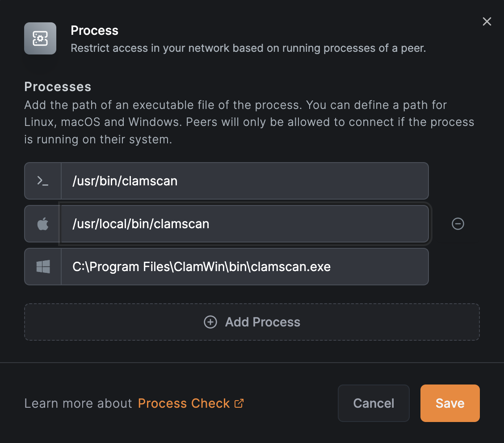This screenshot has height=443, width=504.
Task: Click the Processes section heading
Action: pyautogui.click(x=58, y=87)
